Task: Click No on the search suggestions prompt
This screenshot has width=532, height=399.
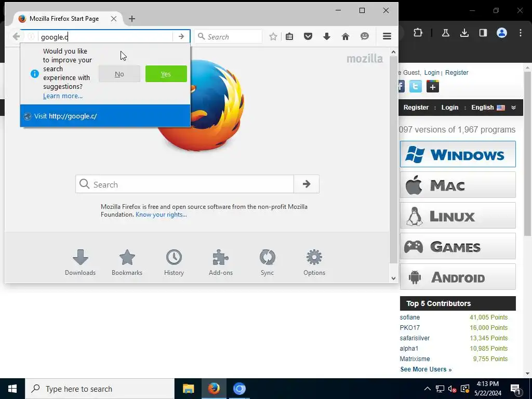Action: tap(119, 74)
